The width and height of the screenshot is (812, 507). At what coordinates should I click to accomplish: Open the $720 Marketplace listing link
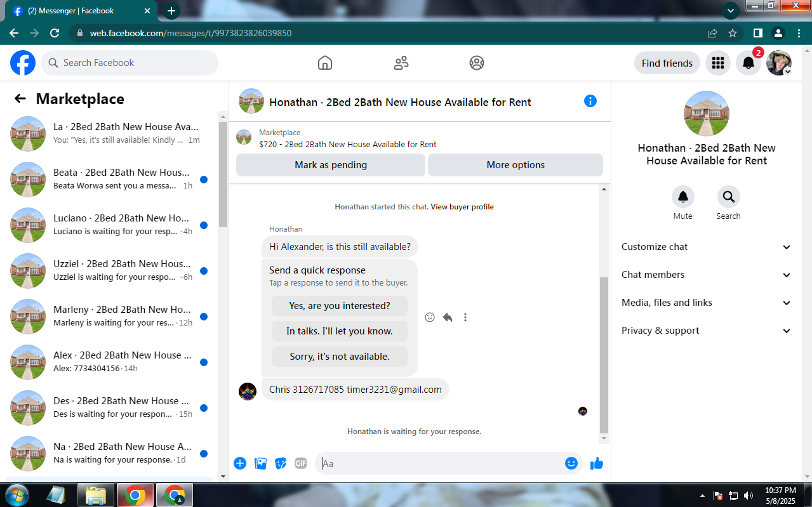tap(348, 144)
